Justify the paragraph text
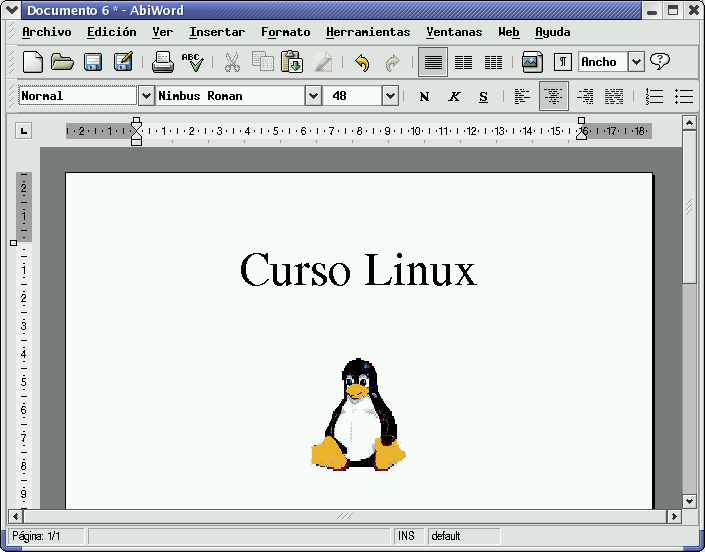Viewport: 705px width, 552px height. (x=614, y=96)
